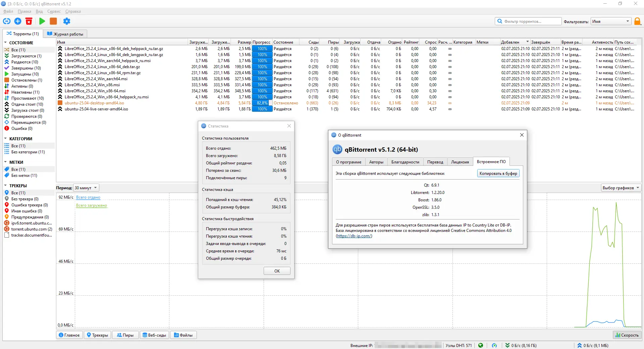Sort by the Состояние column header
Viewport: 644px width, 349px height.
(x=285, y=42)
